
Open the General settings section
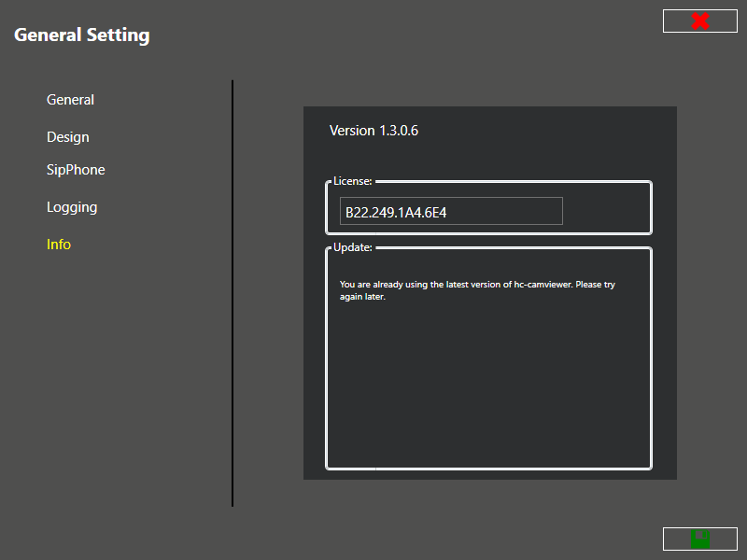pos(70,100)
